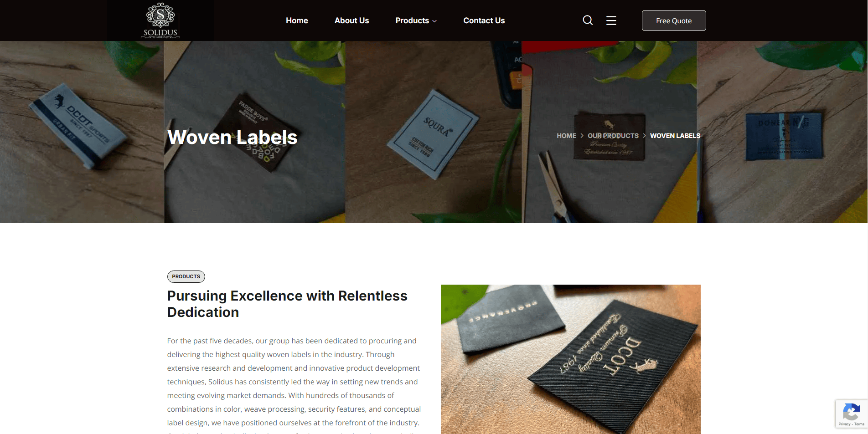
Task: Click the chevron before WOVEN LABELS
Action: click(x=644, y=136)
